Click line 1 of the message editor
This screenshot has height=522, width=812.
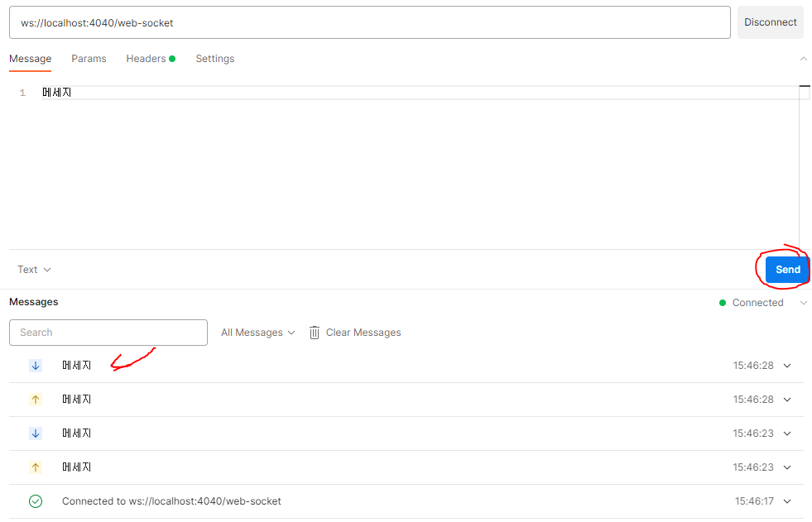420,93
